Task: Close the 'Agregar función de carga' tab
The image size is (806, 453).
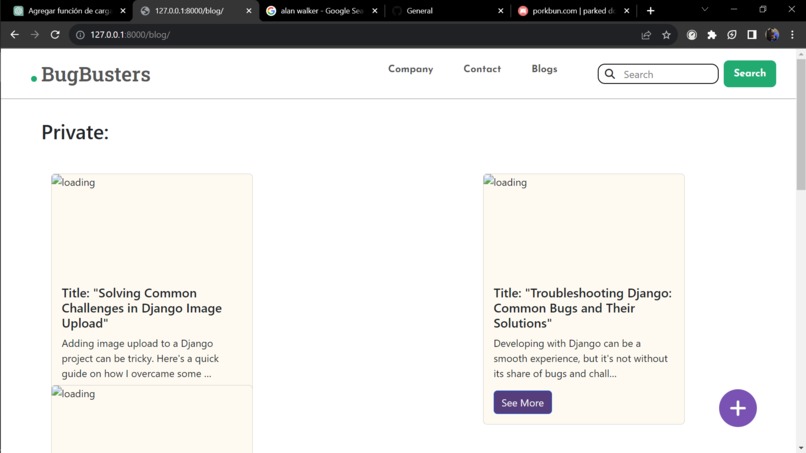Action: click(x=123, y=11)
